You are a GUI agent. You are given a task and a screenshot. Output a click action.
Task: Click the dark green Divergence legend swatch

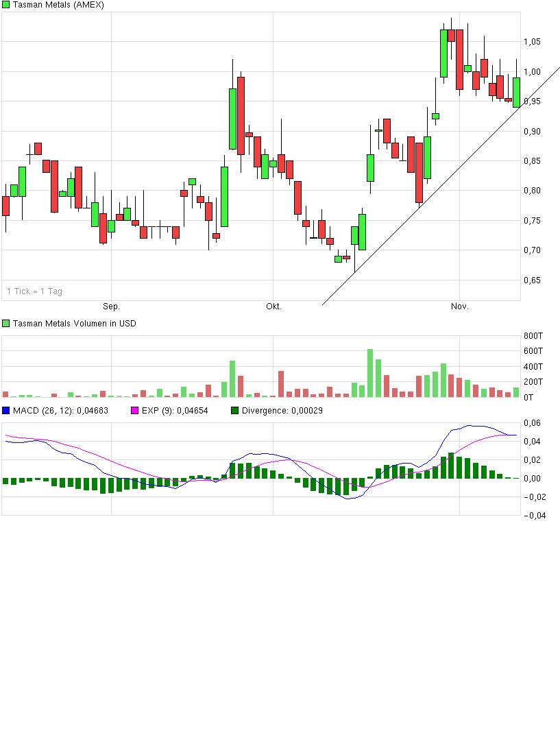click(235, 410)
